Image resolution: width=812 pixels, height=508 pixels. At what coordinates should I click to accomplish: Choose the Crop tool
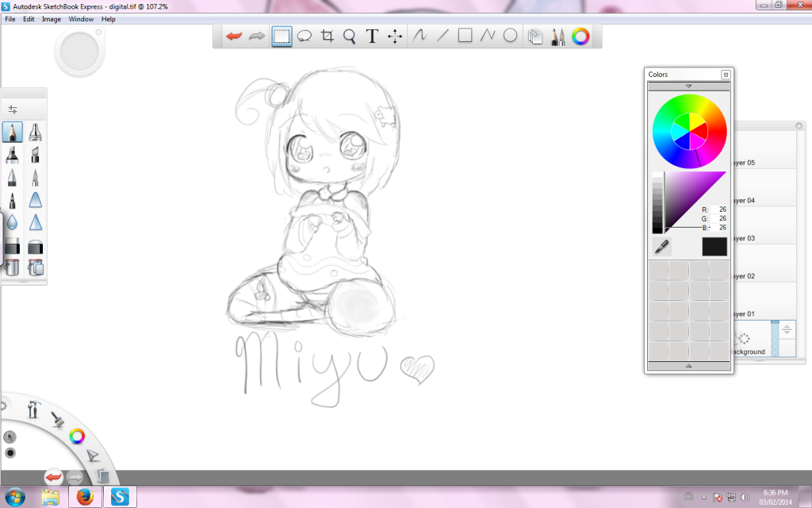coord(327,36)
